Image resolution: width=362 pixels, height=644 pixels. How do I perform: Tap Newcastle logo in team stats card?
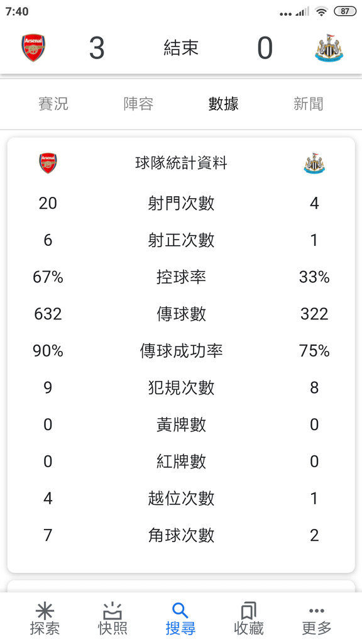click(314, 163)
